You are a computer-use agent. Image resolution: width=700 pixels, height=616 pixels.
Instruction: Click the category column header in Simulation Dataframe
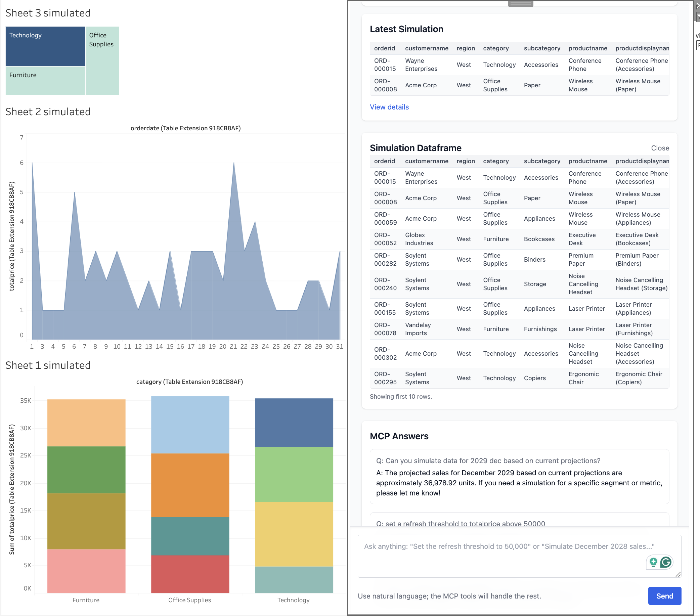pos(495,161)
